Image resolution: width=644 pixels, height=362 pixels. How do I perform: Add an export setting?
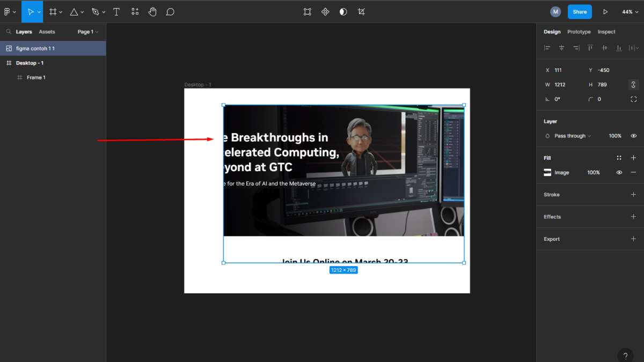[x=633, y=239]
